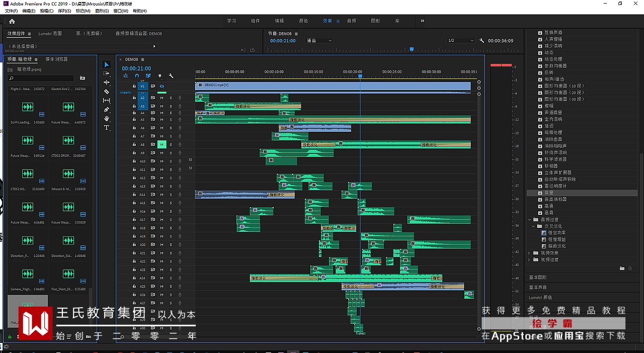Select the Selection arrow tool

click(x=107, y=64)
